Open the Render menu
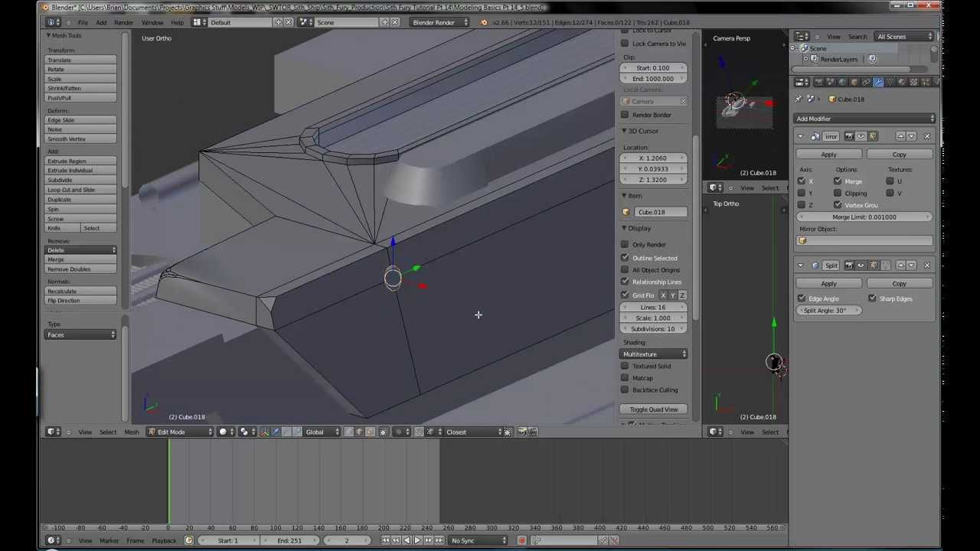Screen dimensions: 980x551 pos(123,22)
